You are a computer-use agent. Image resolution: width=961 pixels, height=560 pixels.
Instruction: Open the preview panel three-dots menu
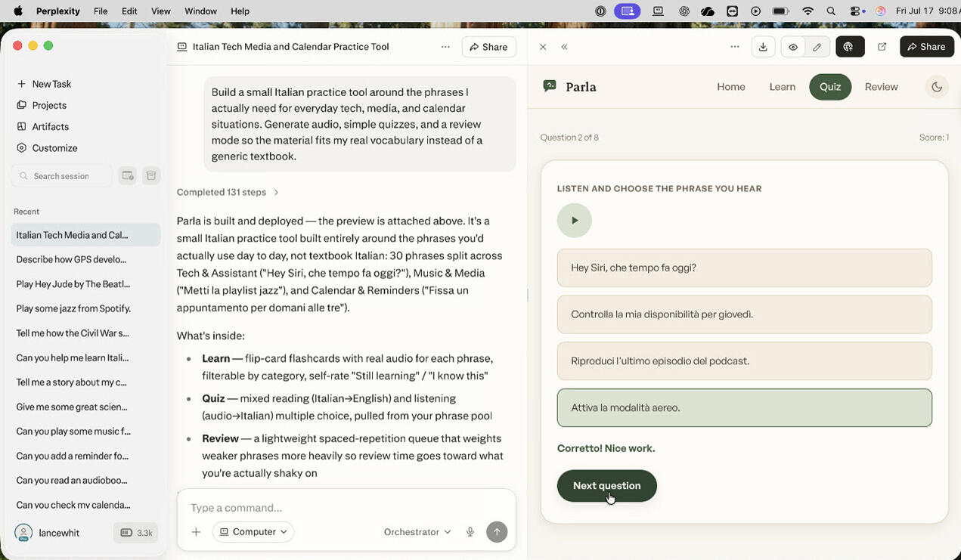pyautogui.click(x=735, y=47)
